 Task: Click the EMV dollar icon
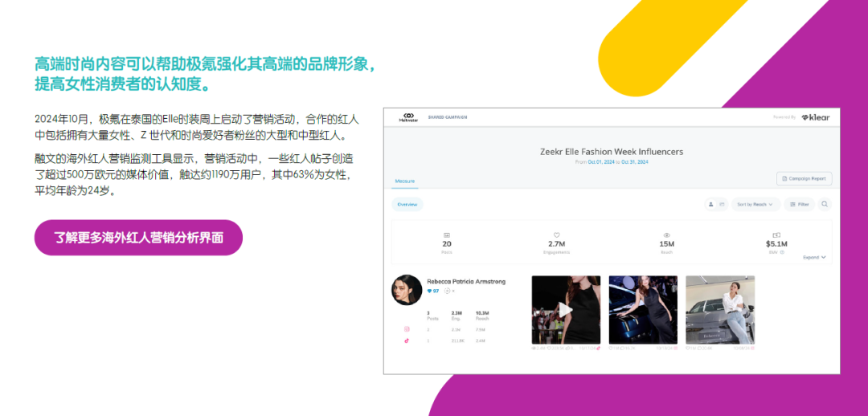tap(776, 235)
